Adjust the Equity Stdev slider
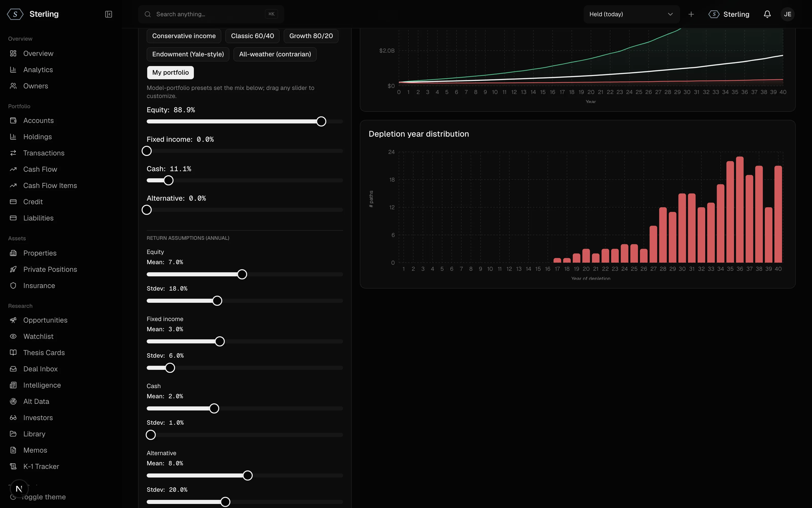The height and width of the screenshot is (508, 812). pyautogui.click(x=217, y=301)
